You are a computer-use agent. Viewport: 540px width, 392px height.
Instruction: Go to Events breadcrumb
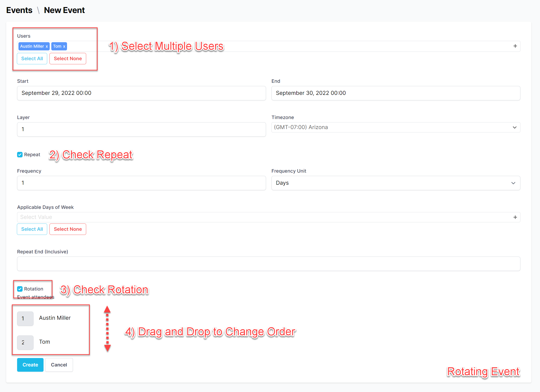19,10
